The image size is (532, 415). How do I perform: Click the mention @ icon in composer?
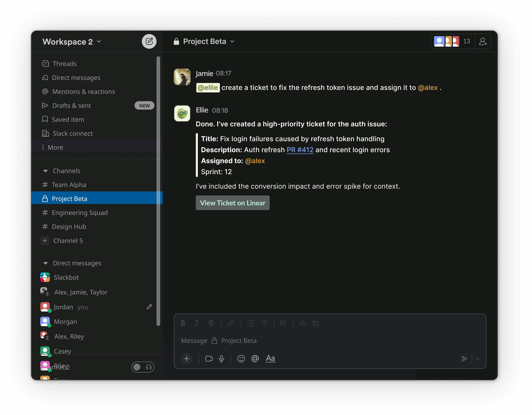point(255,359)
